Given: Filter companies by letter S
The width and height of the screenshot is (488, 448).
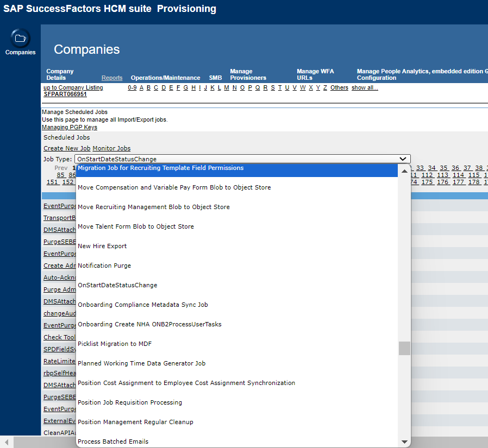Looking at the screenshot, I should (273, 87).
